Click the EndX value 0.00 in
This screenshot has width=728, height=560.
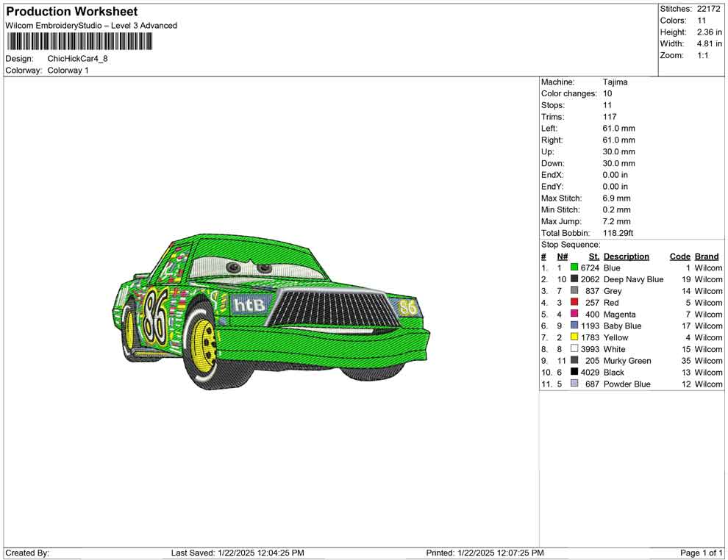(x=615, y=175)
